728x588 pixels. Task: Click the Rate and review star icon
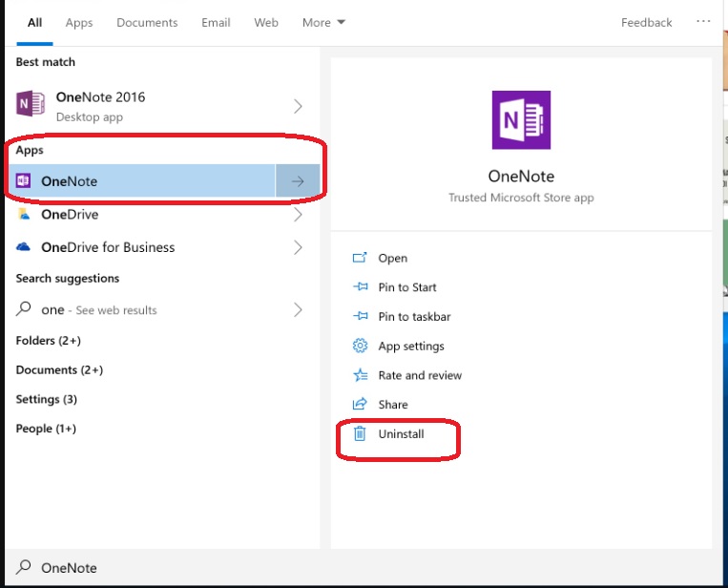click(x=361, y=374)
